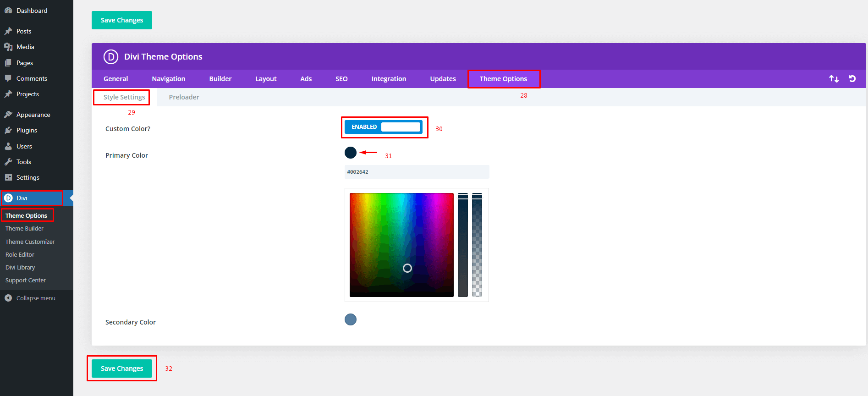The image size is (868, 396).
Task: Click the bottom Save Changes button
Action: pos(122,368)
